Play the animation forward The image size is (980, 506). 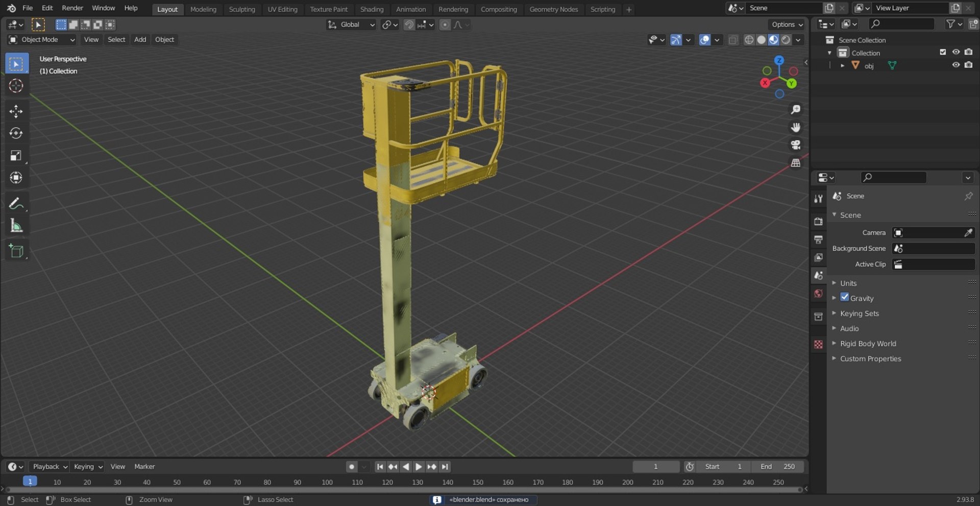pos(419,467)
